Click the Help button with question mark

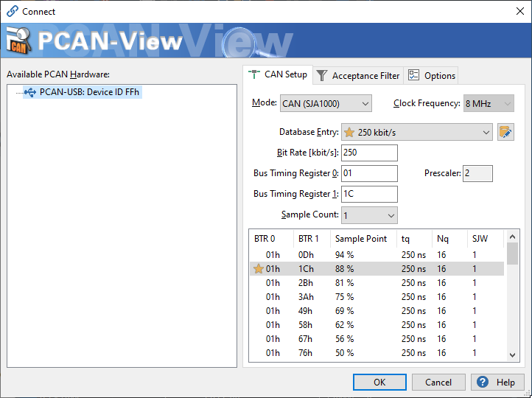point(497,383)
